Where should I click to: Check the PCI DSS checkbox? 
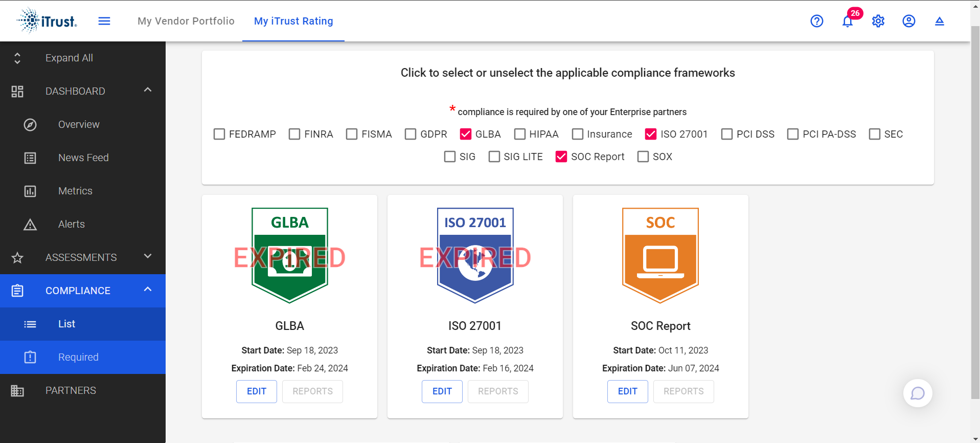pos(727,134)
